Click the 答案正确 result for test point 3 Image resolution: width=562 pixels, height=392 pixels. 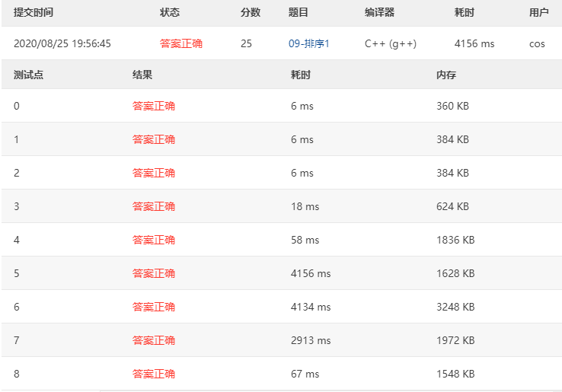153,206
